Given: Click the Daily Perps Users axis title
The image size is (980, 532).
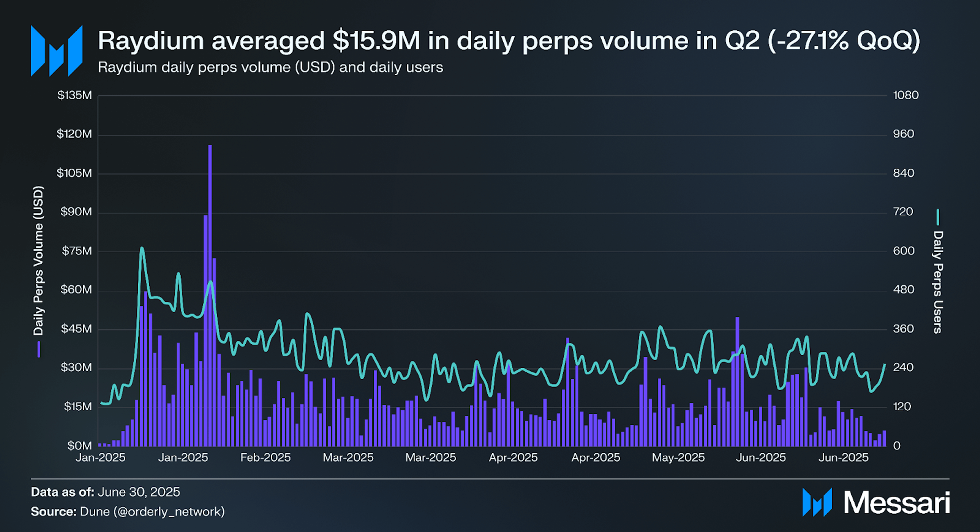Looking at the screenshot, I should coord(937,282).
